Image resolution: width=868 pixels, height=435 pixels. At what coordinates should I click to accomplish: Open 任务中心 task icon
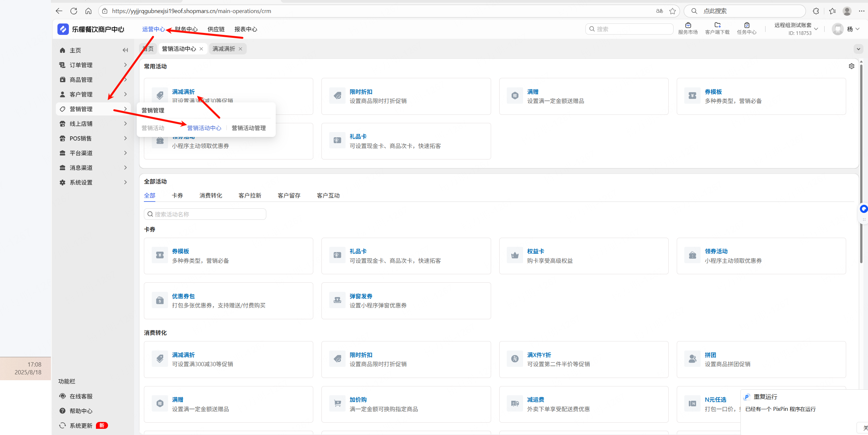point(747,25)
